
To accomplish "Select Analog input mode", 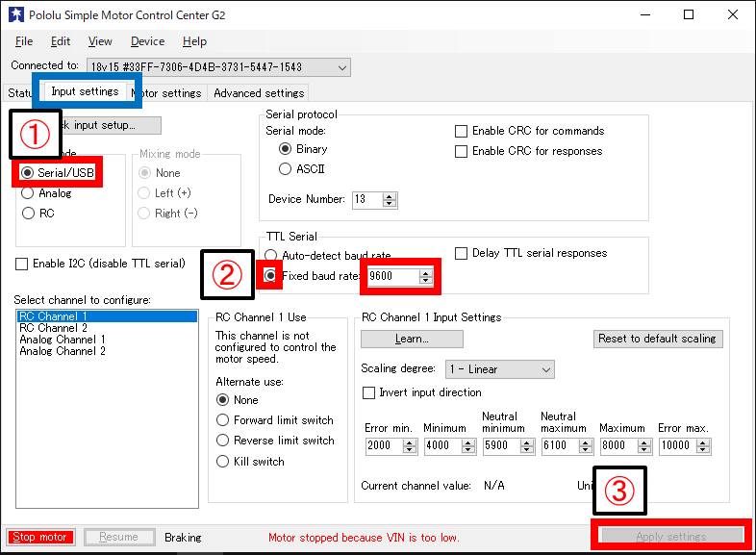I will [x=47, y=193].
